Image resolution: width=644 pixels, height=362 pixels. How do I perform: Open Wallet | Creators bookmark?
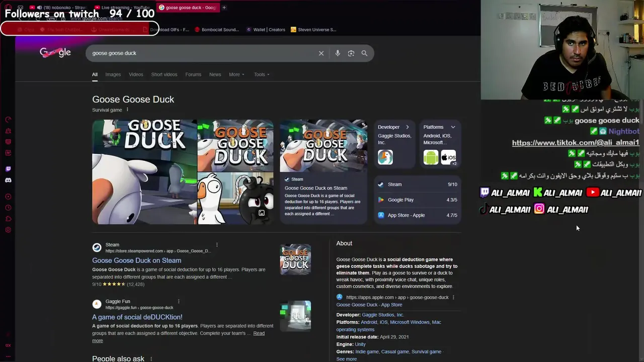[x=266, y=30]
